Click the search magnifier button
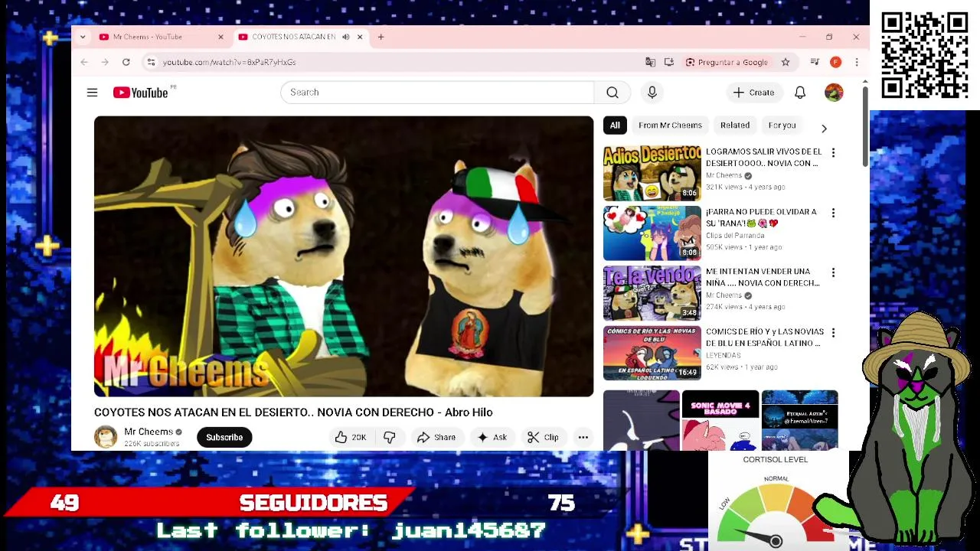 point(612,92)
